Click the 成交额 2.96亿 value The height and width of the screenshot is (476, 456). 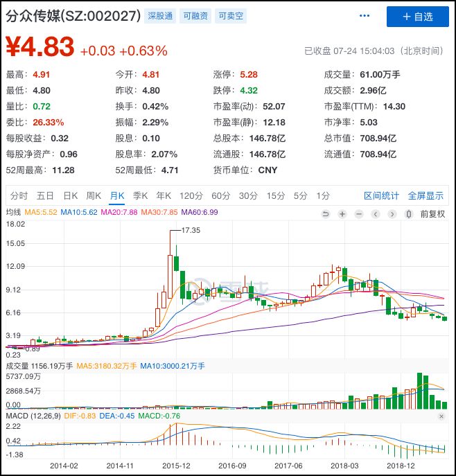[x=373, y=91]
